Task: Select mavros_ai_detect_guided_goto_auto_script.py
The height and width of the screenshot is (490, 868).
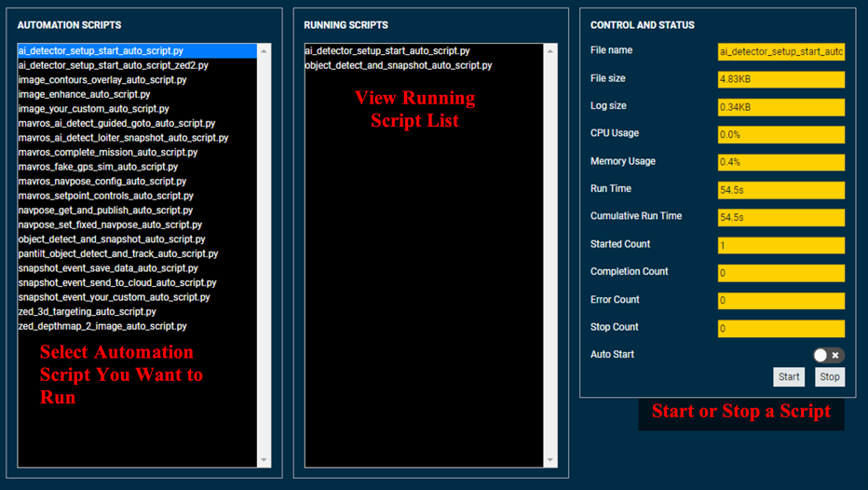Action: 137,124
